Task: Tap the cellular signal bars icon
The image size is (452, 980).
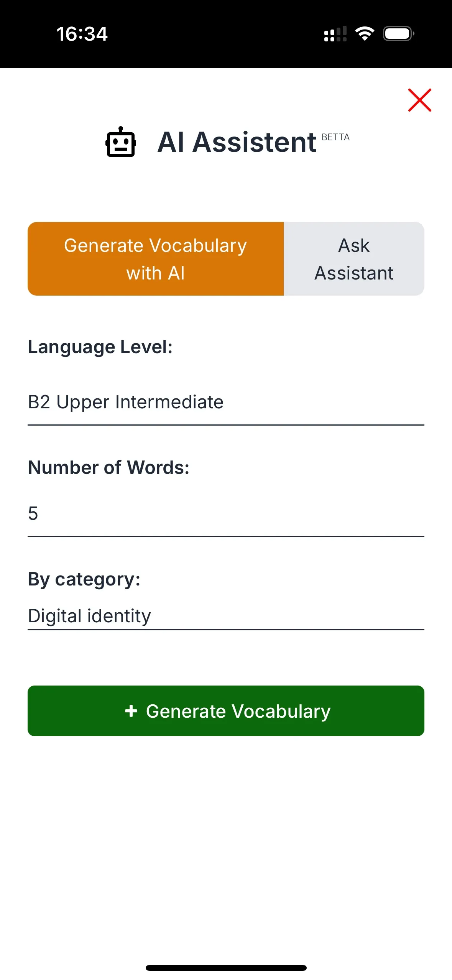Action: 335,34
